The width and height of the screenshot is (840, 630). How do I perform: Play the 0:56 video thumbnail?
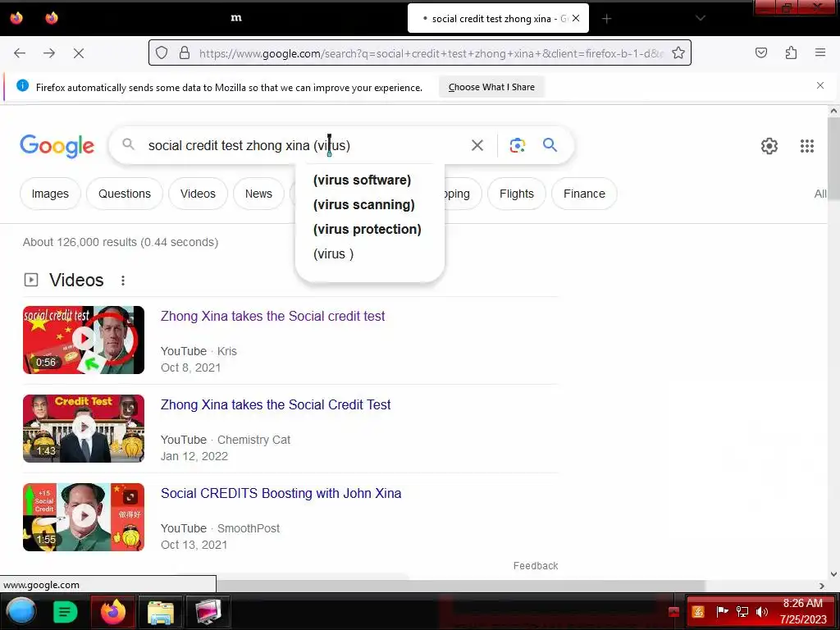[84, 340]
